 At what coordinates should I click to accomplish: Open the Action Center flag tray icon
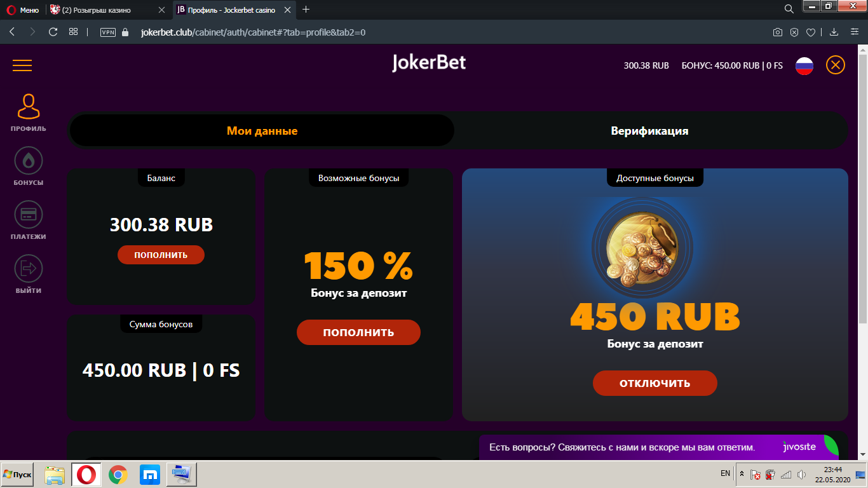[x=756, y=475]
